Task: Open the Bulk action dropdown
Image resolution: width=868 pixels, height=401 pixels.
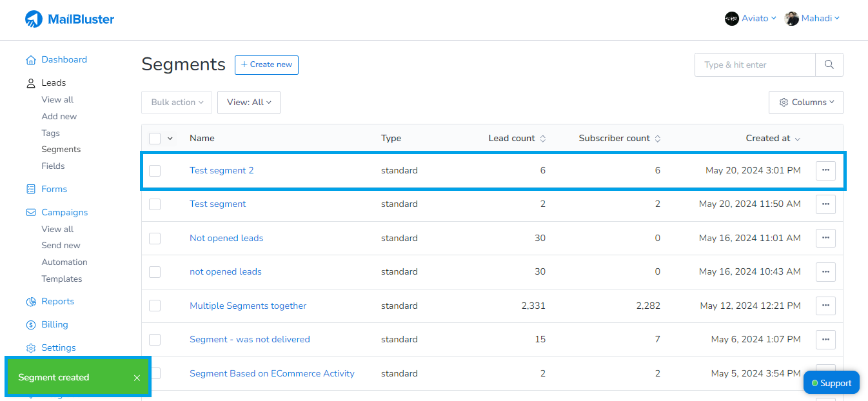Action: pyautogui.click(x=176, y=102)
